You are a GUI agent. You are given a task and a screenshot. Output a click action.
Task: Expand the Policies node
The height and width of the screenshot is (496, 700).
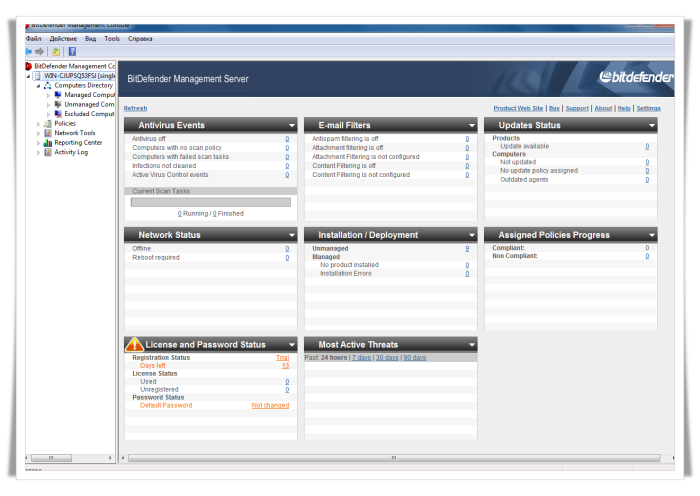tap(38, 124)
